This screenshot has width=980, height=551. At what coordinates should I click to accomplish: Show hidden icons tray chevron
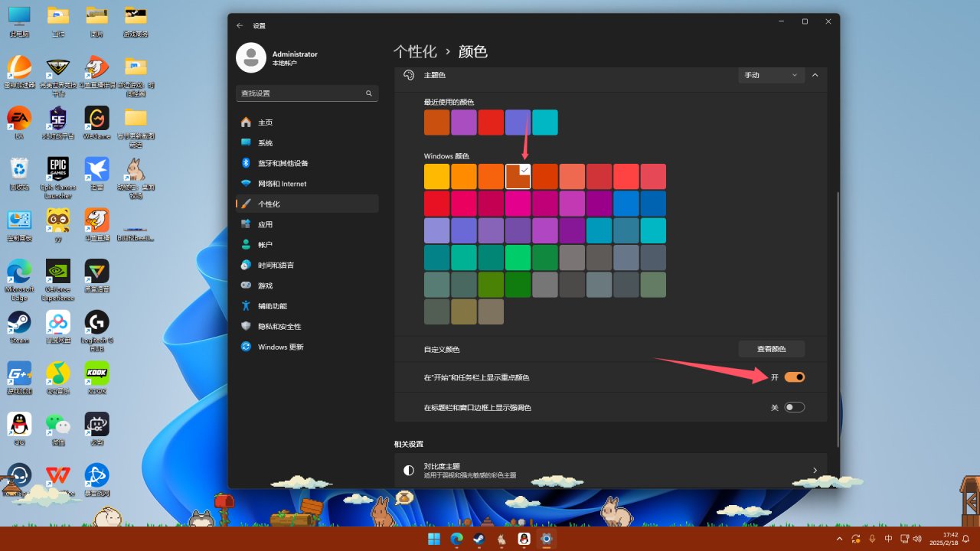point(840,539)
